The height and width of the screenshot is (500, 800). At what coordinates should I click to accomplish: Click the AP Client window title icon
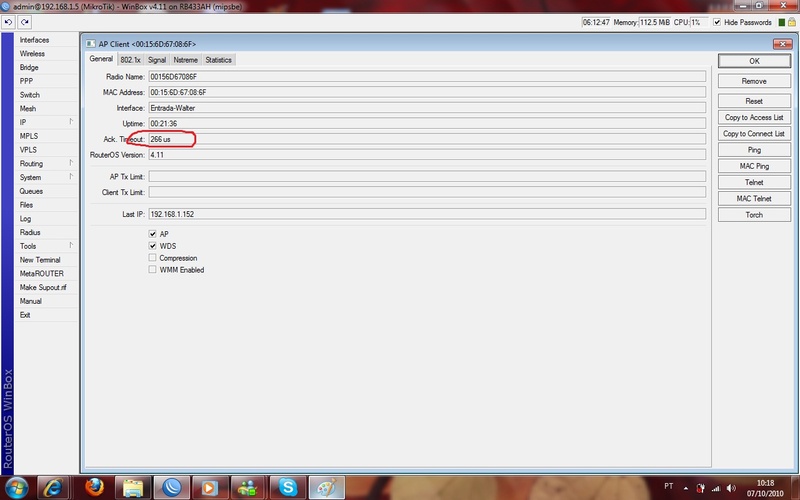(x=91, y=44)
